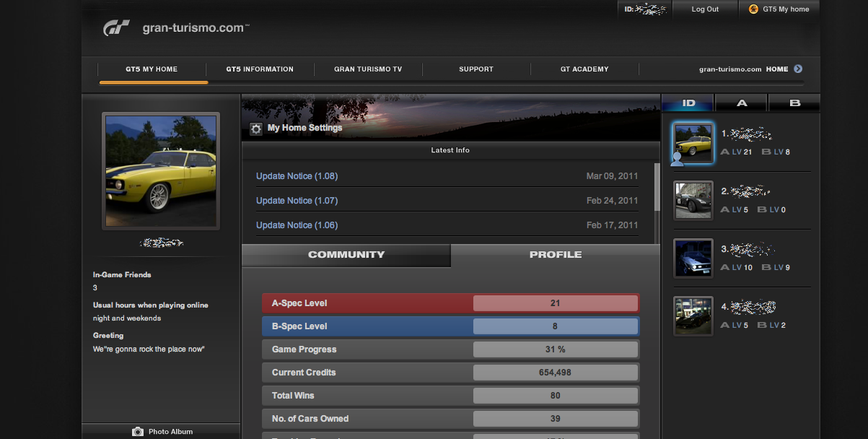868x439 pixels.
Task: Open the Photo Album link
Action: [x=170, y=432]
